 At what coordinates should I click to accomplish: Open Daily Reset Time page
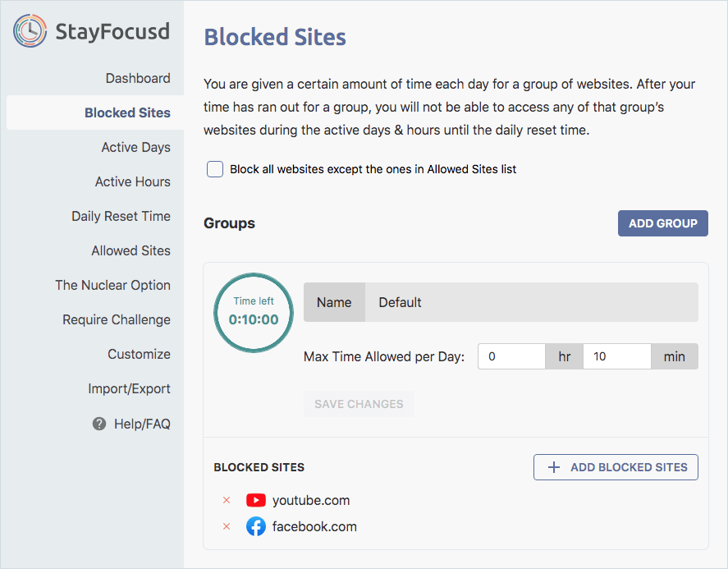click(121, 216)
